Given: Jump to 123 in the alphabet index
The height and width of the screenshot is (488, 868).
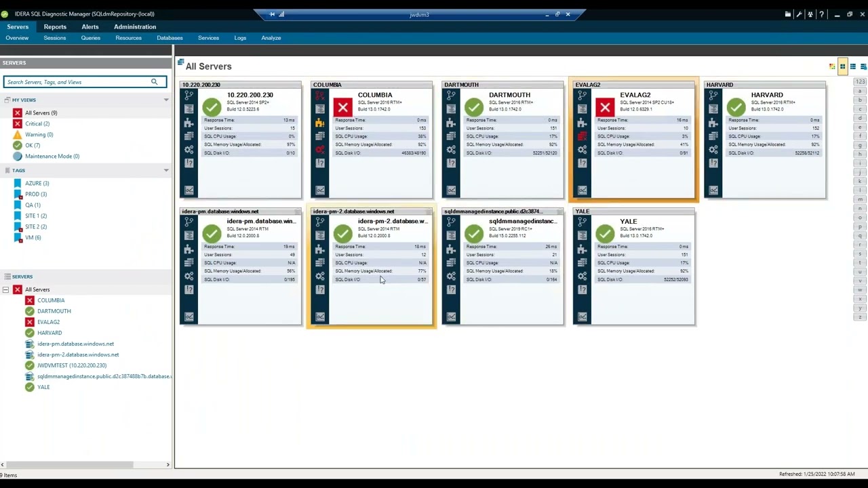Looking at the screenshot, I should point(861,82).
